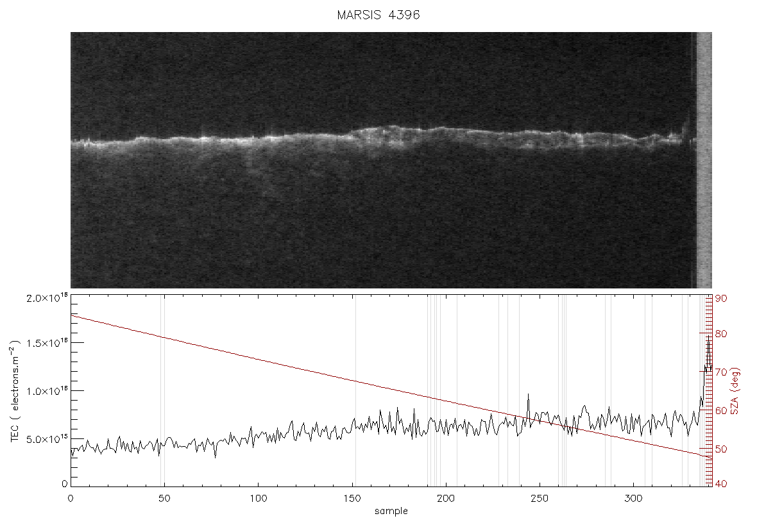Screen dimensions: 757x532
Task: Click the sample x-axis label
Action: [391, 511]
